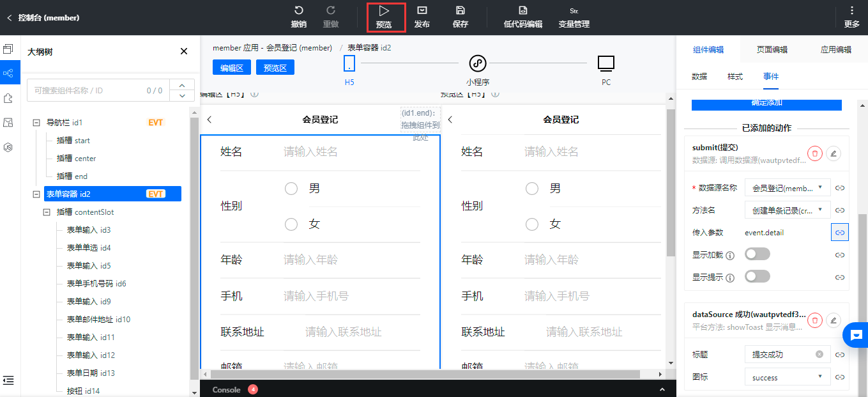Close the 大纲树 outline panel
This screenshot has width=868, height=397.
(x=184, y=52)
